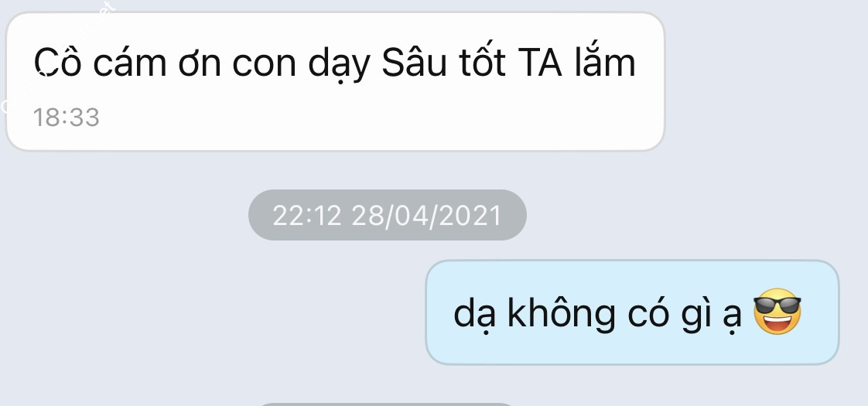The height and width of the screenshot is (406, 868).
Task: Tap the partially visible gray pill at the bottom
Action: (x=387, y=404)
